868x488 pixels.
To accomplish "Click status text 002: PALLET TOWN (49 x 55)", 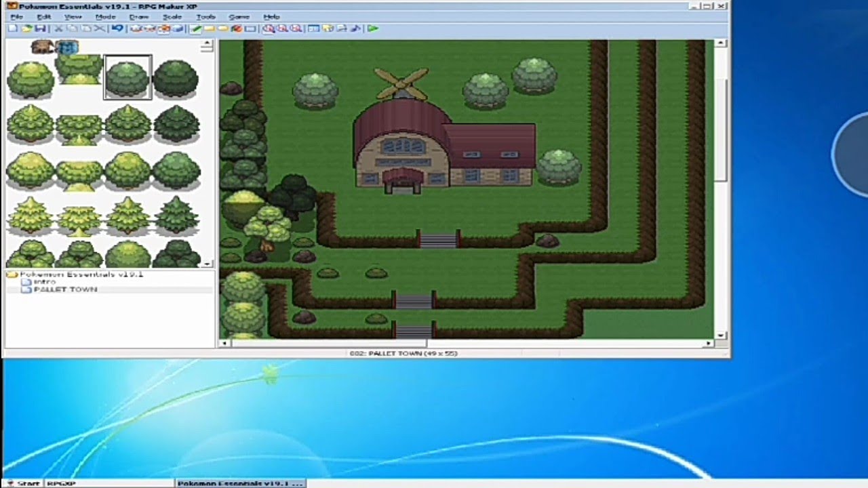I will click(x=403, y=353).
